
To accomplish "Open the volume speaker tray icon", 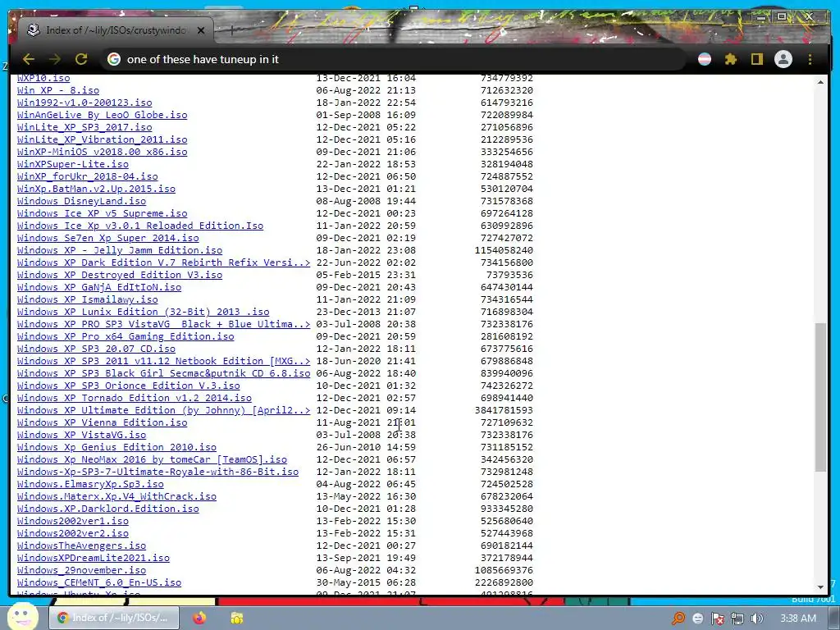I will coord(757,619).
